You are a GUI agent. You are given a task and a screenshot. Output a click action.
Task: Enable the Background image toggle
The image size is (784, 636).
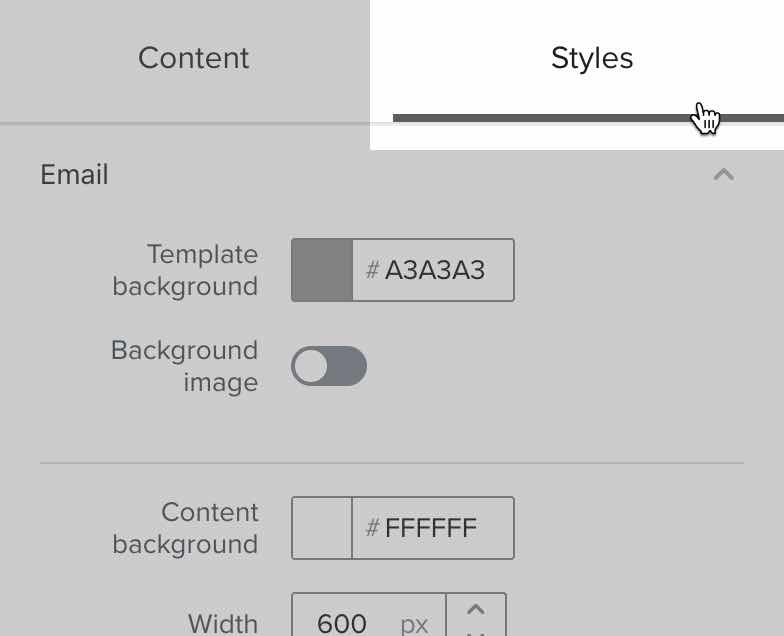click(x=329, y=366)
